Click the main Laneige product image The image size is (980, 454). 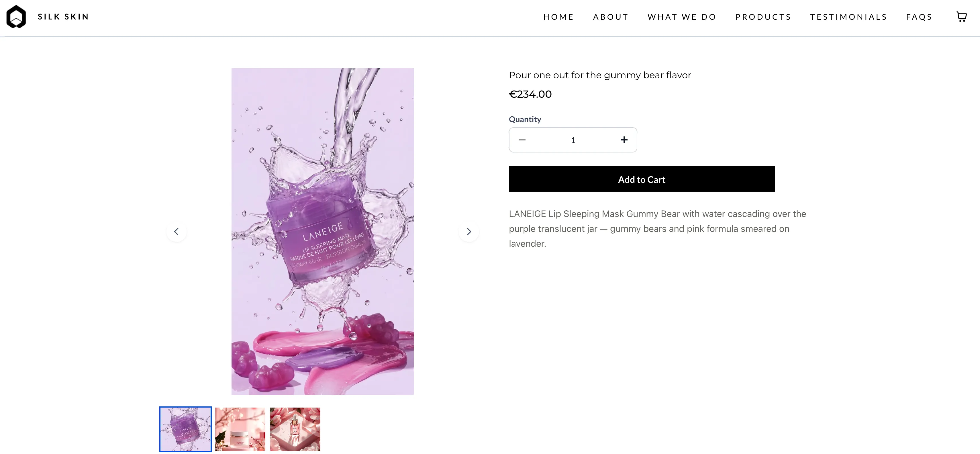322,231
